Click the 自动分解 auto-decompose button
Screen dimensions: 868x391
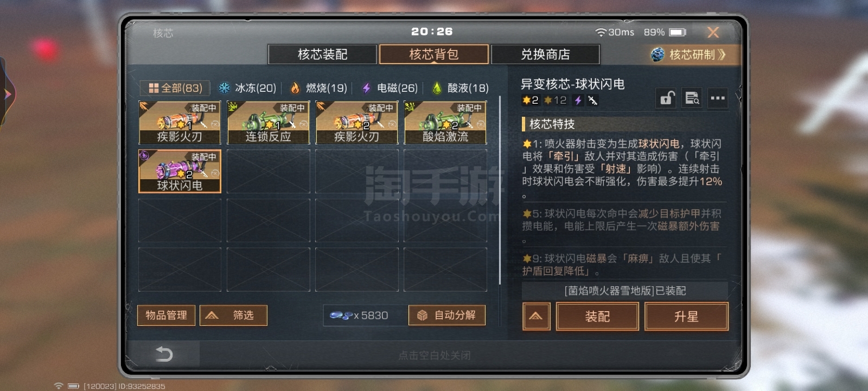pyautogui.click(x=447, y=316)
